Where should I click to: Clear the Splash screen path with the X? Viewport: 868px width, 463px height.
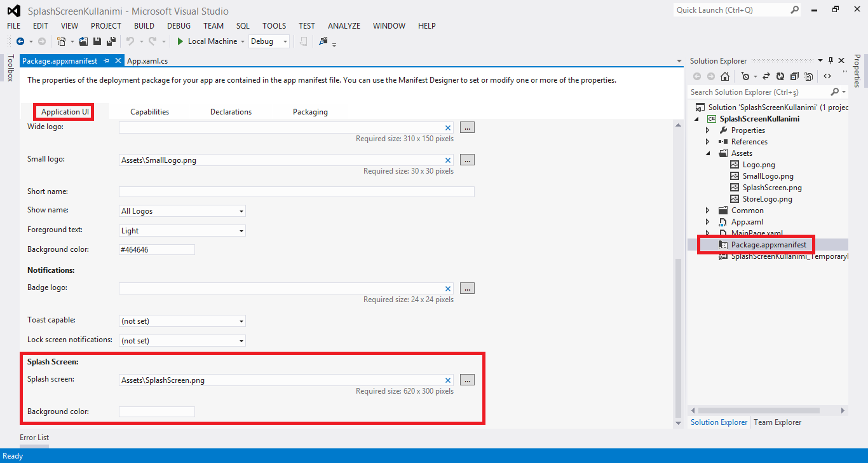448,380
